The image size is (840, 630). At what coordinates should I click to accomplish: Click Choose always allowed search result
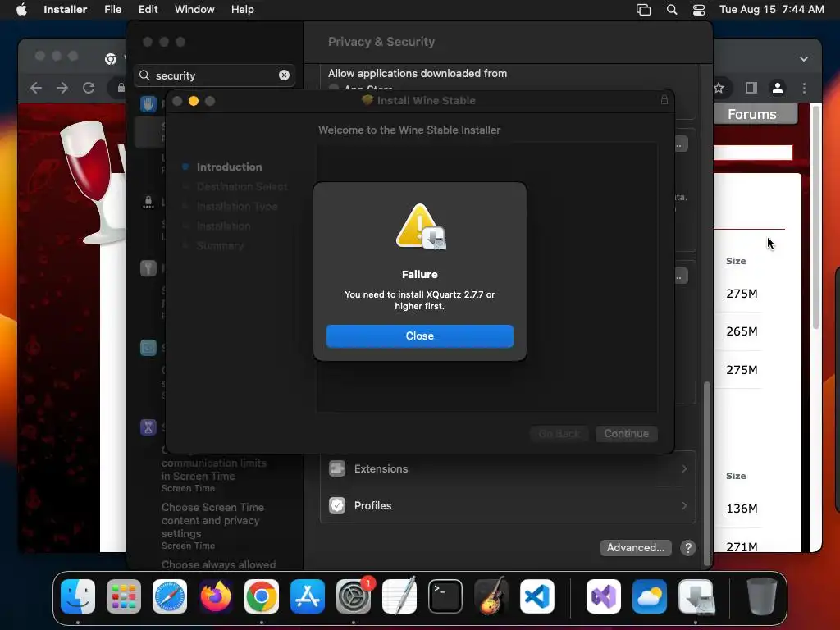click(218, 564)
